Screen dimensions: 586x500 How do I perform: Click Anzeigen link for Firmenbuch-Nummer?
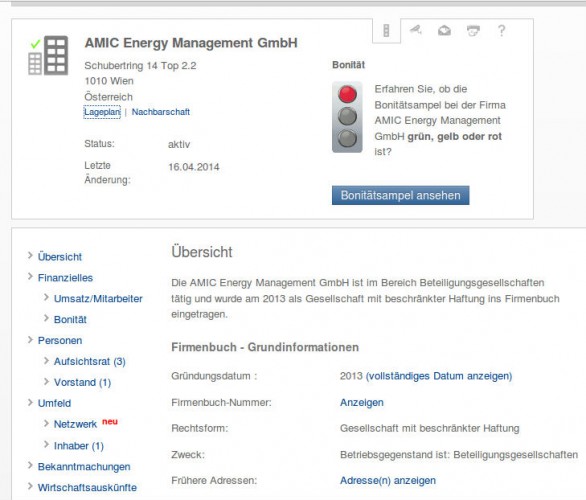click(362, 402)
